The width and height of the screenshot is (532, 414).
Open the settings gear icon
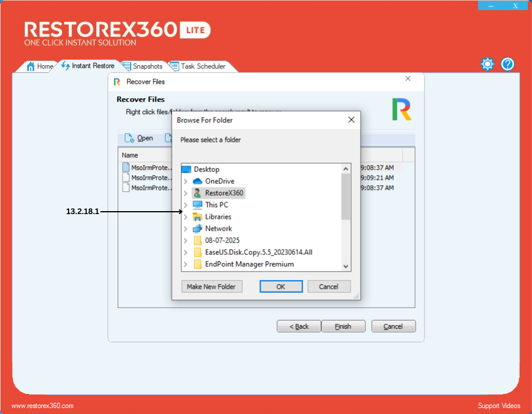click(487, 64)
